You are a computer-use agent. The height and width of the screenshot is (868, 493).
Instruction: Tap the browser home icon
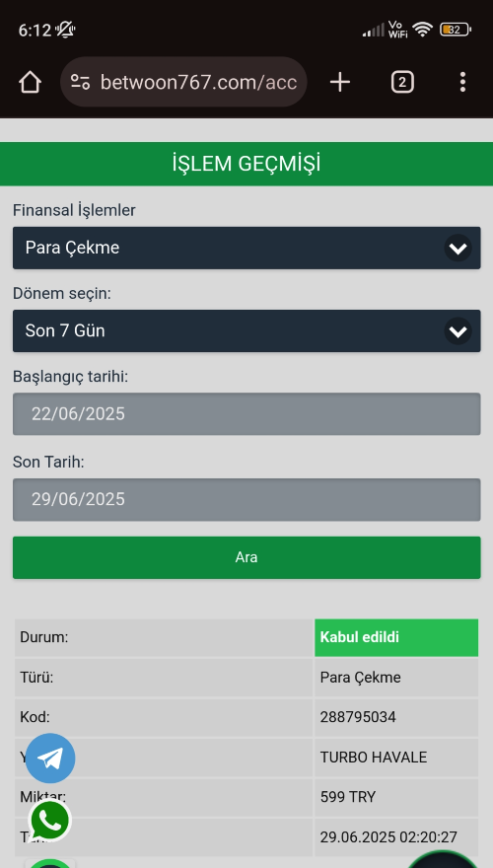coord(30,83)
